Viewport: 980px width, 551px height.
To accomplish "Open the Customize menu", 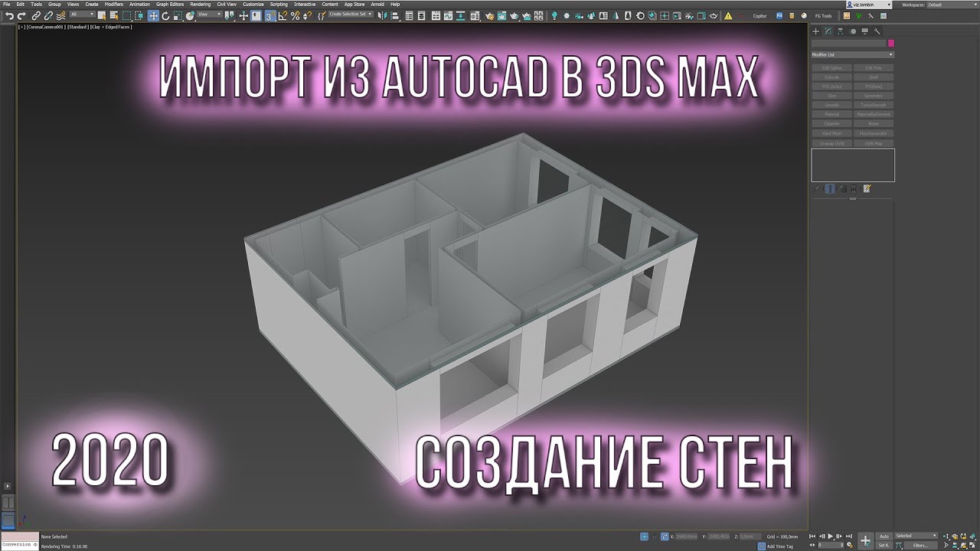I will point(253,5).
